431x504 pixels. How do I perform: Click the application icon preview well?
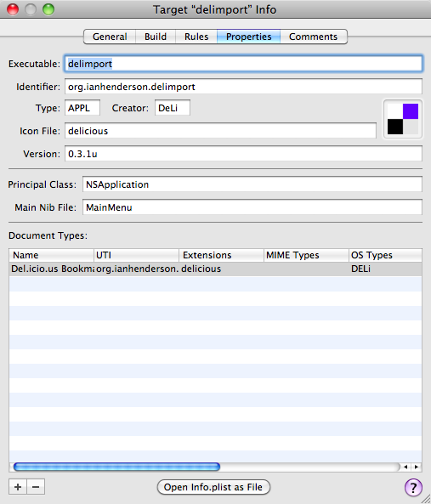[x=403, y=119]
